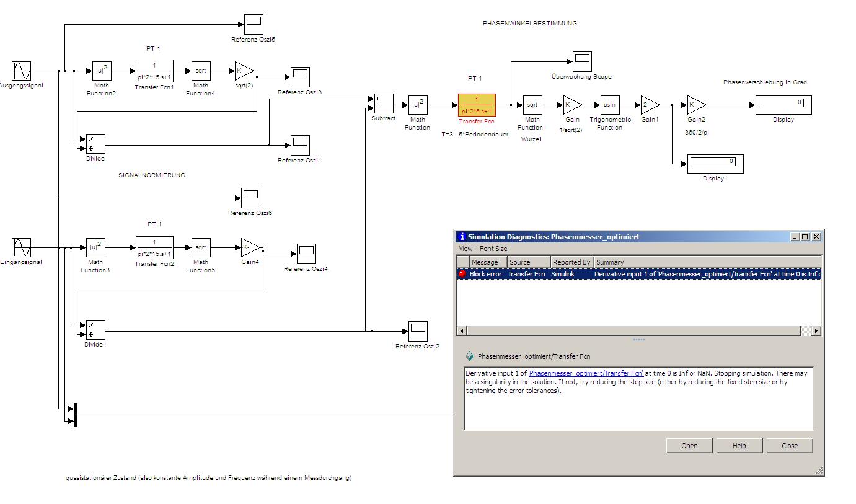This screenshot has width=856, height=504.
Task: Click the Close button in diagnostics dialog
Action: click(789, 446)
